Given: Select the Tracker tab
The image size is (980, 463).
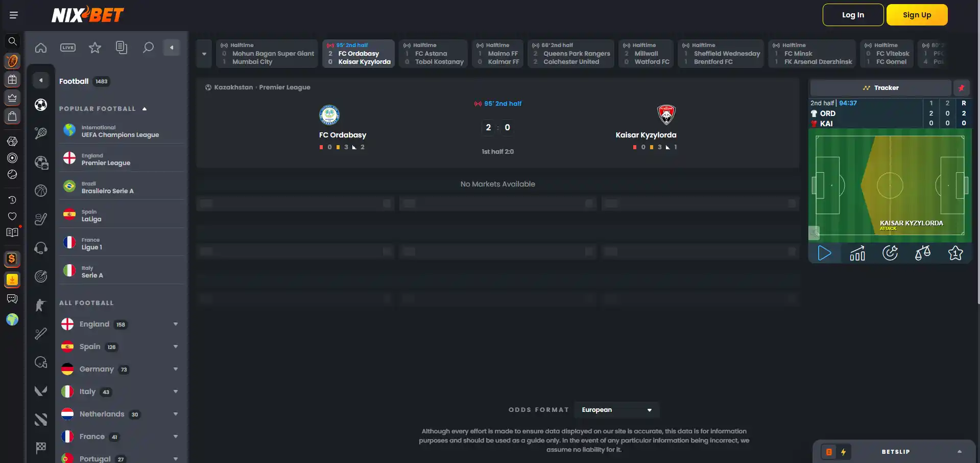Looking at the screenshot, I should (881, 88).
